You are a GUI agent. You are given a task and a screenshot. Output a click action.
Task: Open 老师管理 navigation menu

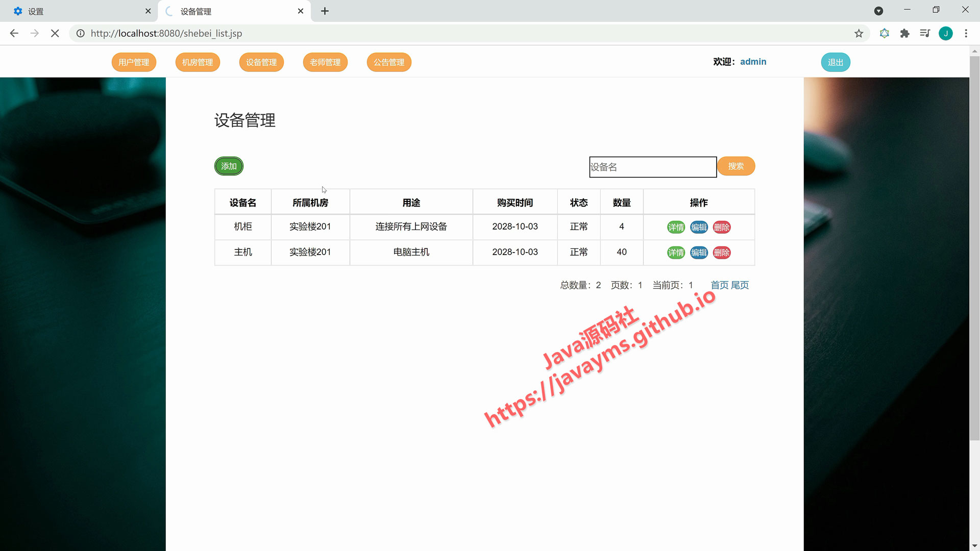[325, 62]
